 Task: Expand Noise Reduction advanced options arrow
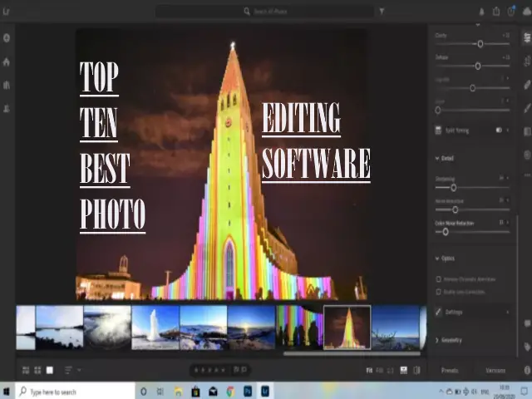(x=508, y=200)
